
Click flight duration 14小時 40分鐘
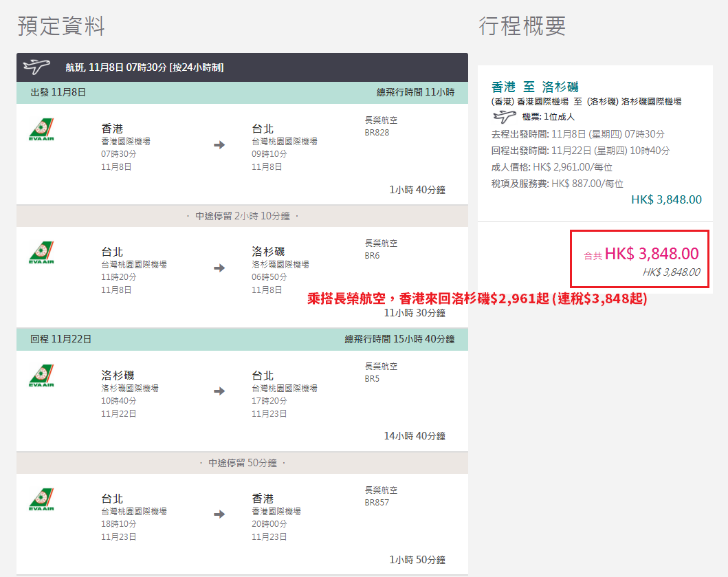tap(415, 436)
